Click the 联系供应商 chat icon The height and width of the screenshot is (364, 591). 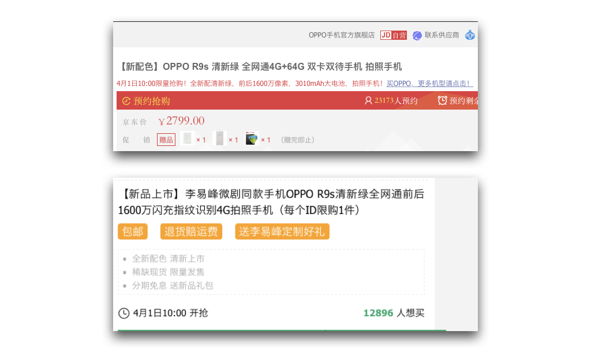(417, 35)
